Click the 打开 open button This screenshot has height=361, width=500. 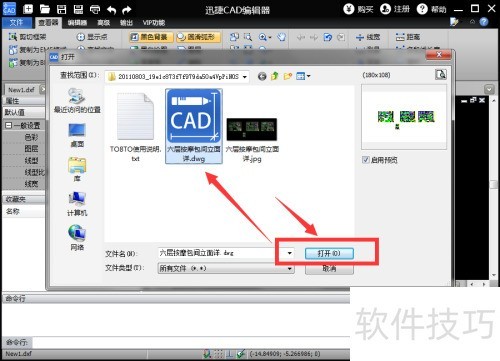tap(329, 253)
